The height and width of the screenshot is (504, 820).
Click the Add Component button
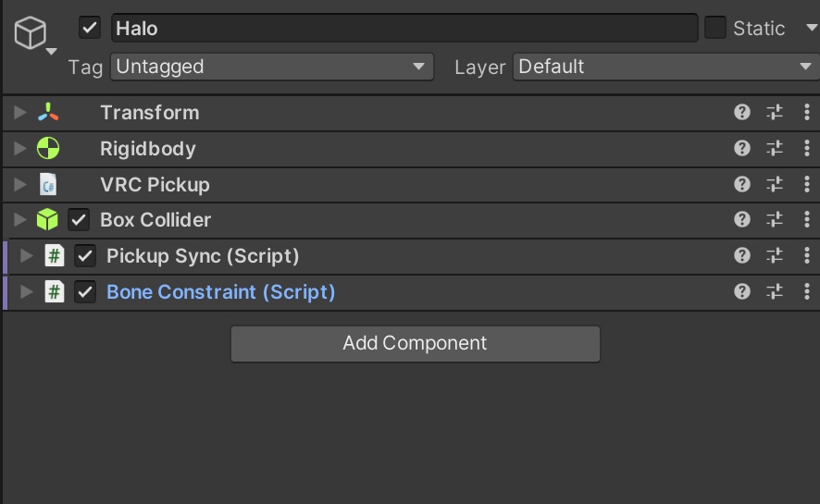(415, 343)
